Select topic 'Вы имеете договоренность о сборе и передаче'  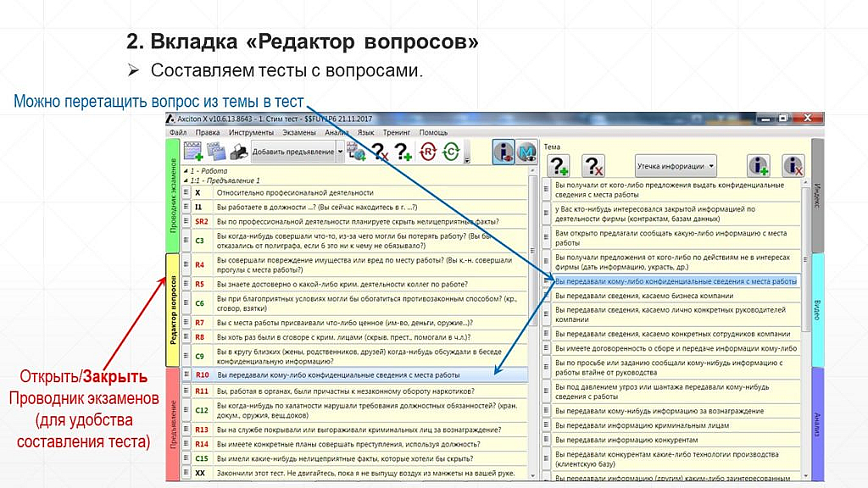pos(676,348)
